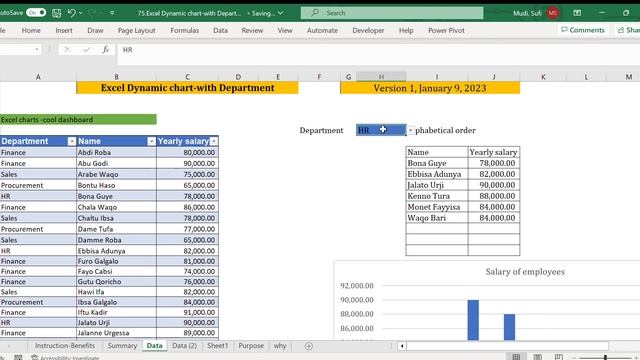Open the Page Layout ribbon tab
This screenshot has width=640, height=360.
[x=136, y=30]
